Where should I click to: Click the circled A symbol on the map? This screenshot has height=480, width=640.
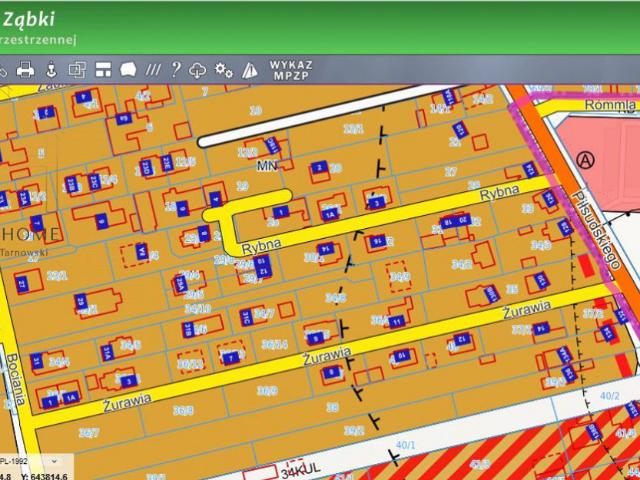[x=586, y=159]
